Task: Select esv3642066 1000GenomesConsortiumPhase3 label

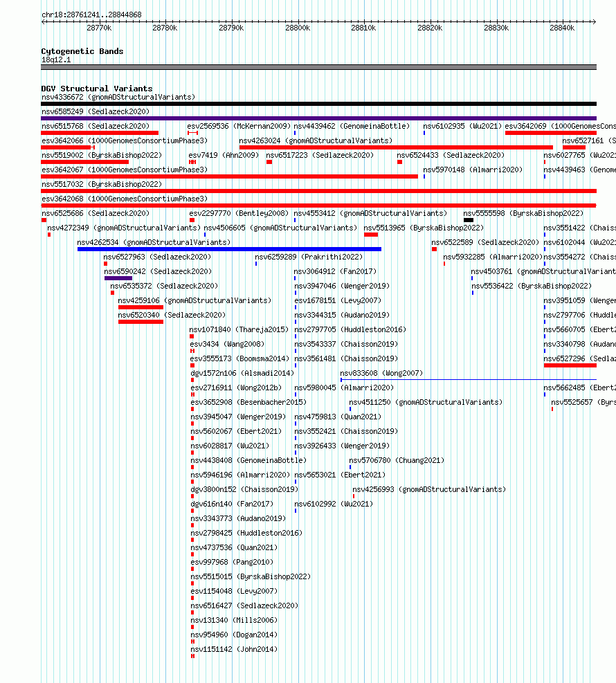Action: coord(125,140)
